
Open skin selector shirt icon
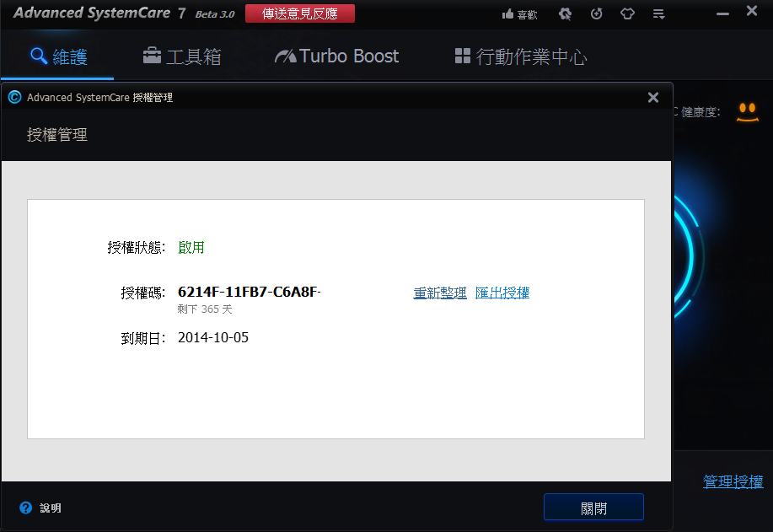[x=627, y=13]
